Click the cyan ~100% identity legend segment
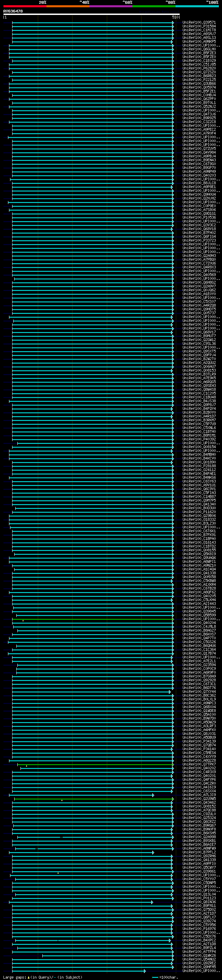 197,6
